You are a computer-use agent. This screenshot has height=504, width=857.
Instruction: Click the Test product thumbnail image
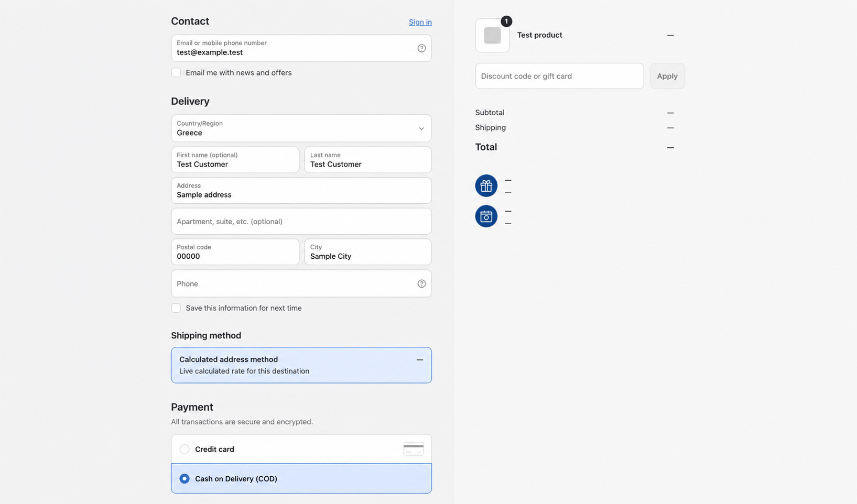(x=492, y=35)
